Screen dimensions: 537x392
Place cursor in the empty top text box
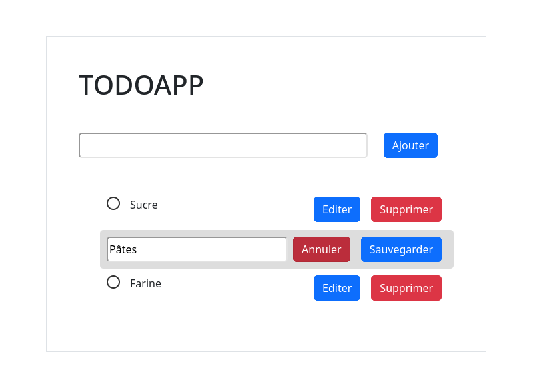223,145
